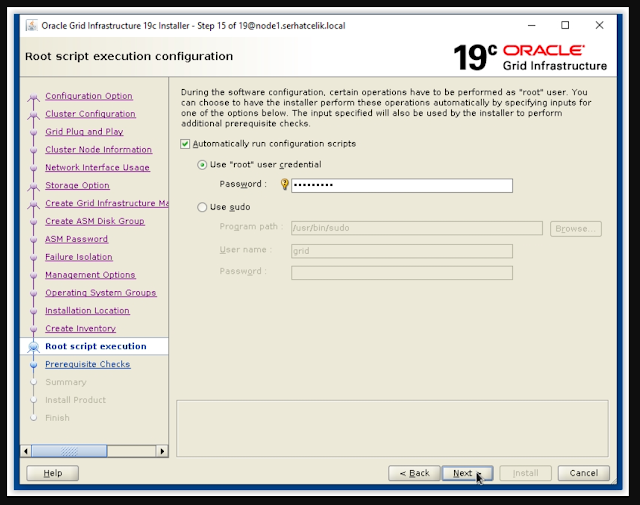Open Operating System Groups step

point(101,293)
